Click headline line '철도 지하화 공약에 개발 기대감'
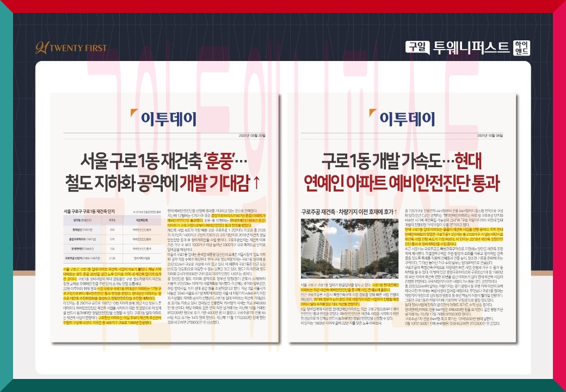The width and height of the screenshot is (566, 392). click(x=162, y=183)
